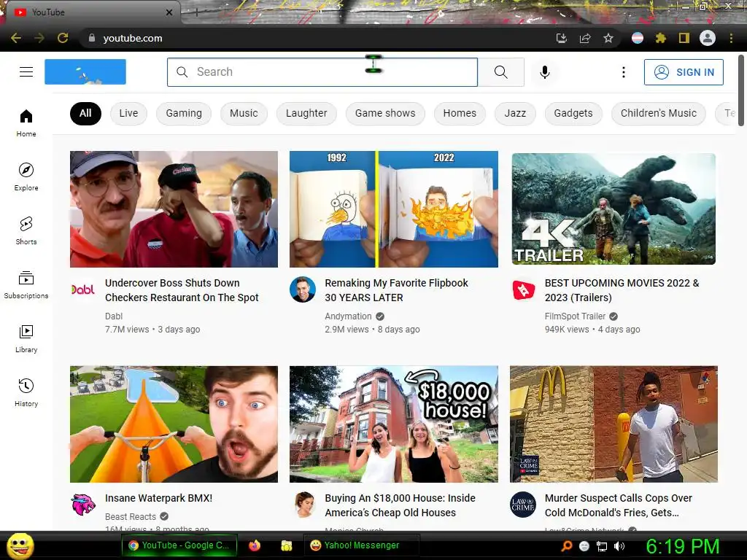The image size is (747, 560).
Task: Open BEST UPCOMING MOVIES 2022 title
Action: (622, 290)
